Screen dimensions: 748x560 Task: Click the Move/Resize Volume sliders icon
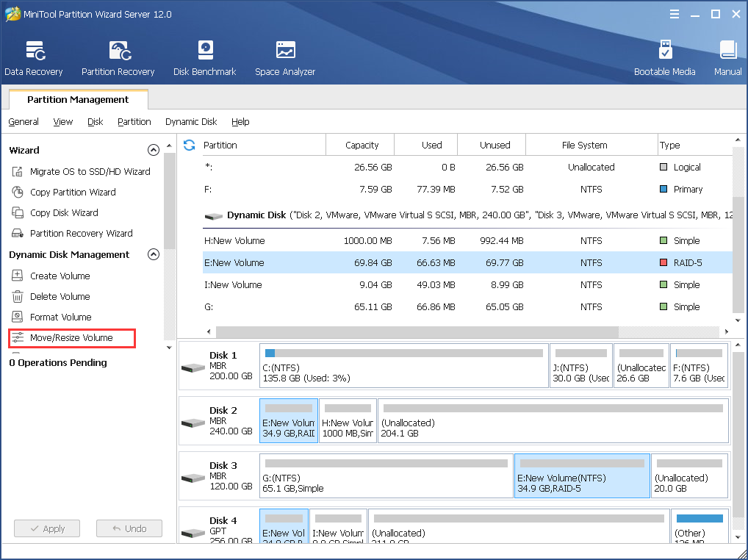(x=18, y=338)
